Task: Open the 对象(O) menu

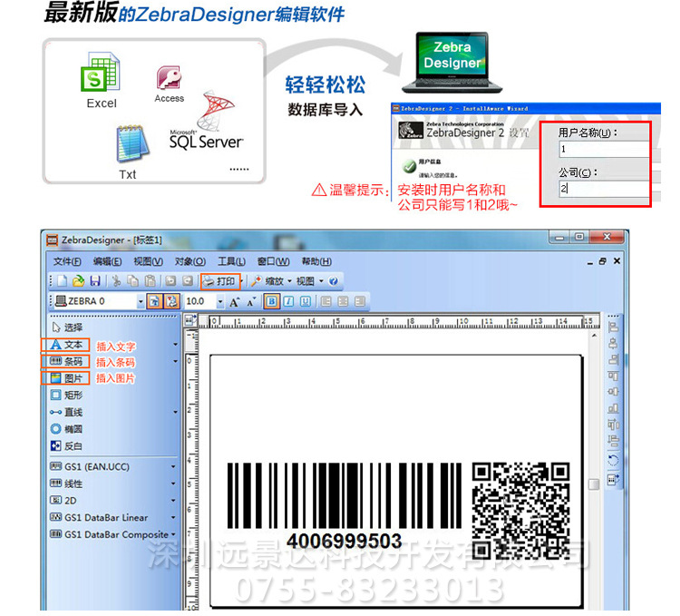Action: click(190, 261)
